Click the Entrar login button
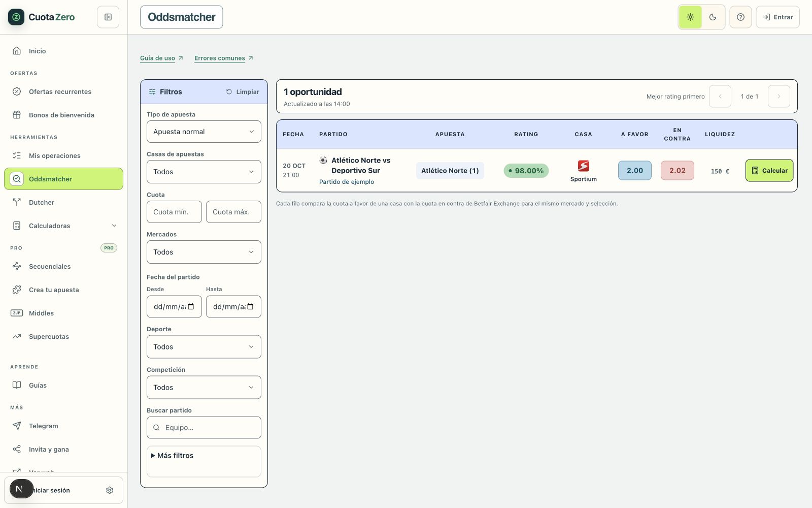This screenshot has width=812, height=508. (x=777, y=17)
